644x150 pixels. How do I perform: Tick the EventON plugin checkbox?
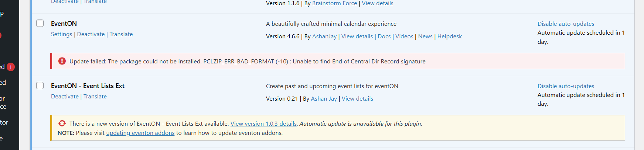[40, 23]
